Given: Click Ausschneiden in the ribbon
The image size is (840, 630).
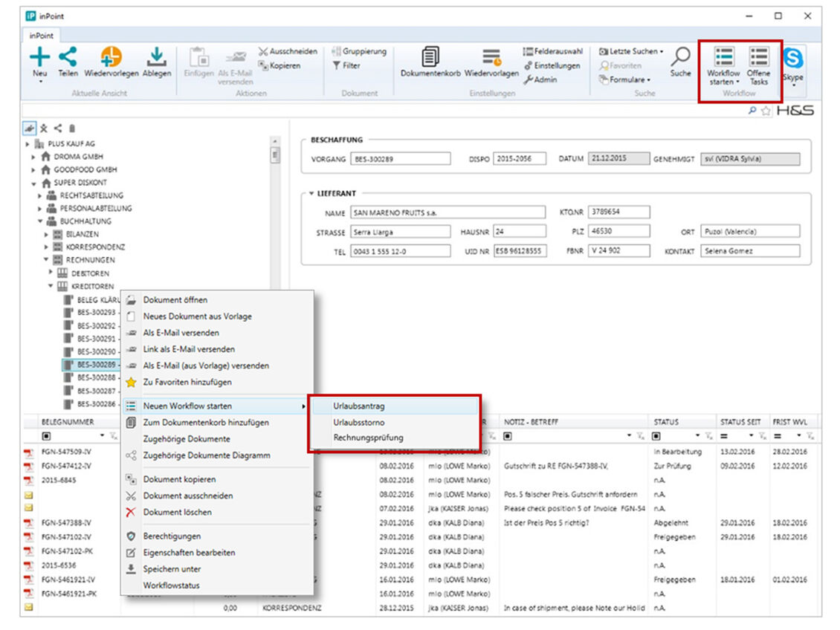Looking at the screenshot, I should [x=288, y=51].
